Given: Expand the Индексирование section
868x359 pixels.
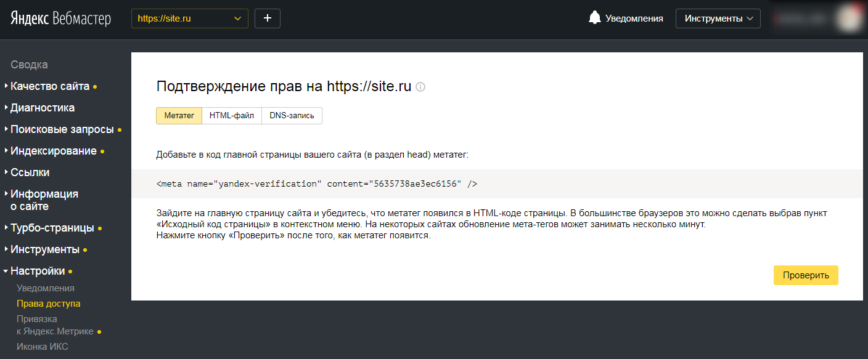Looking at the screenshot, I should coord(54,151).
